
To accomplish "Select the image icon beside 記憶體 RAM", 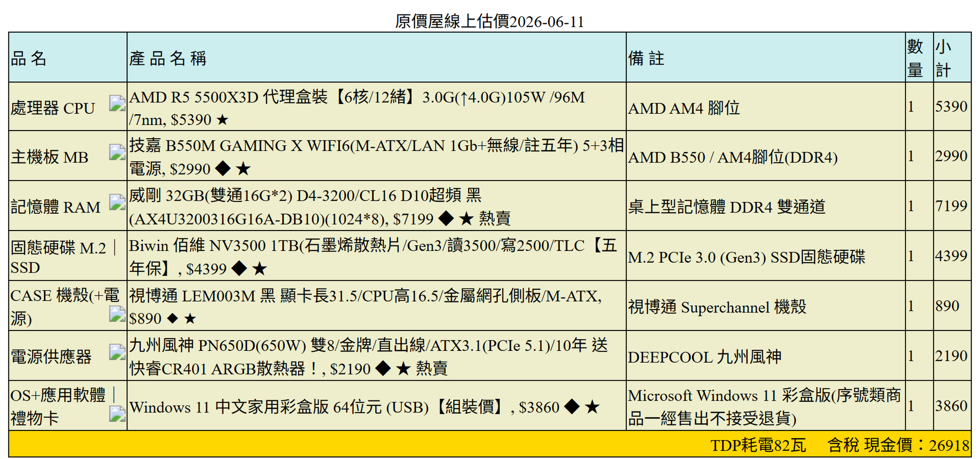I will 117,202.
